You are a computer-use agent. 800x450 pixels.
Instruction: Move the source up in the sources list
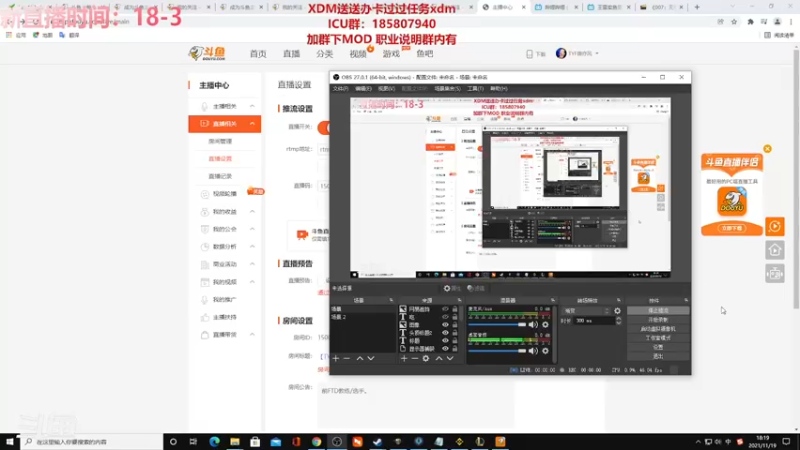pos(439,359)
